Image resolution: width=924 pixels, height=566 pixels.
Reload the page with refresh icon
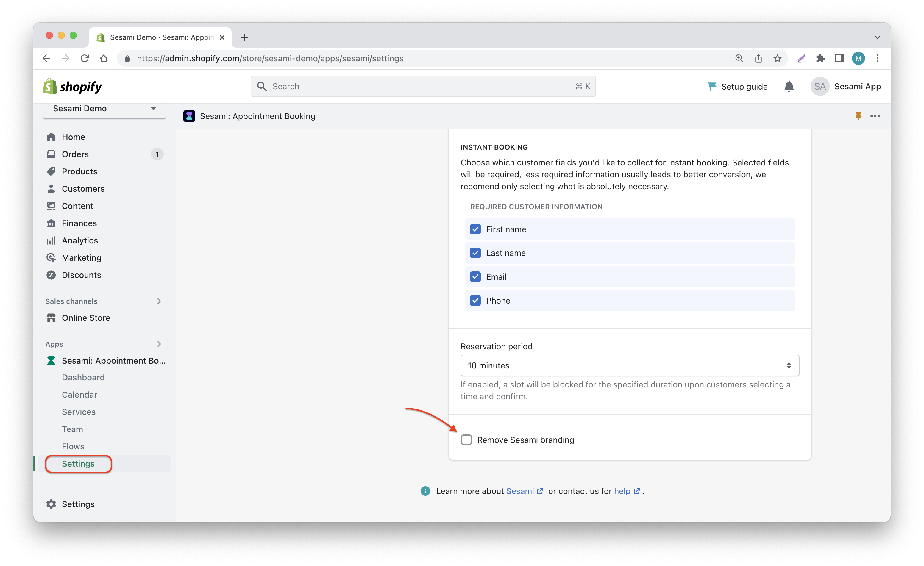point(85,58)
